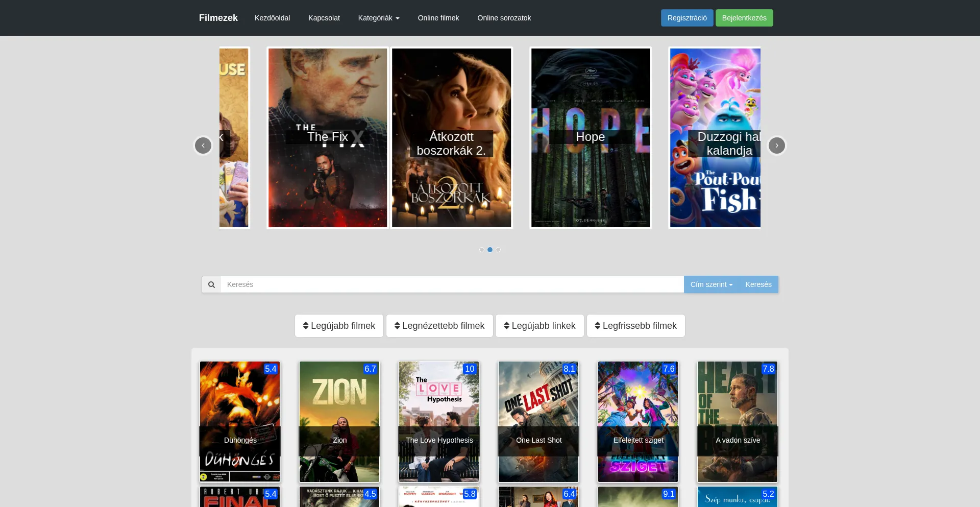Select third carousel page dot
The image size is (980, 507).
tap(498, 250)
